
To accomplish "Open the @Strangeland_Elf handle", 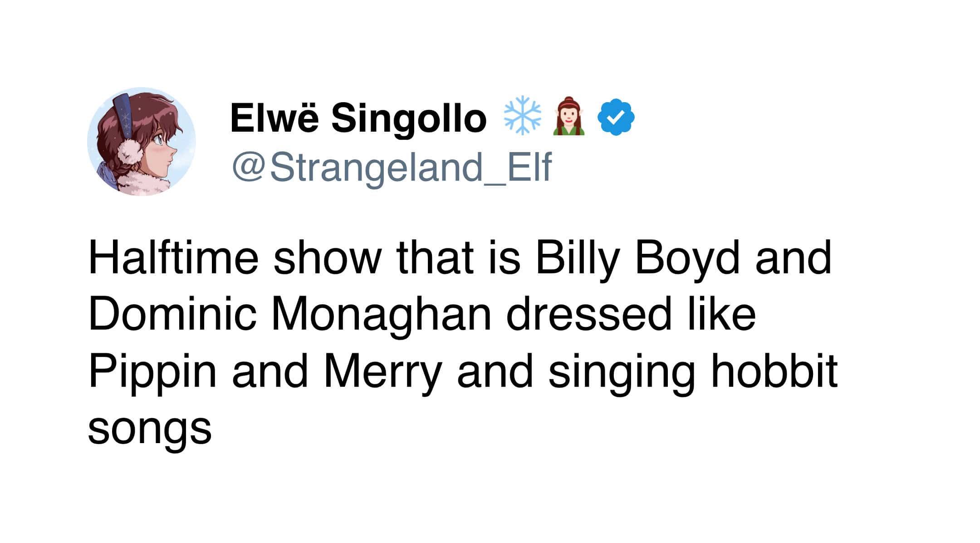I will pyautogui.click(x=392, y=168).
